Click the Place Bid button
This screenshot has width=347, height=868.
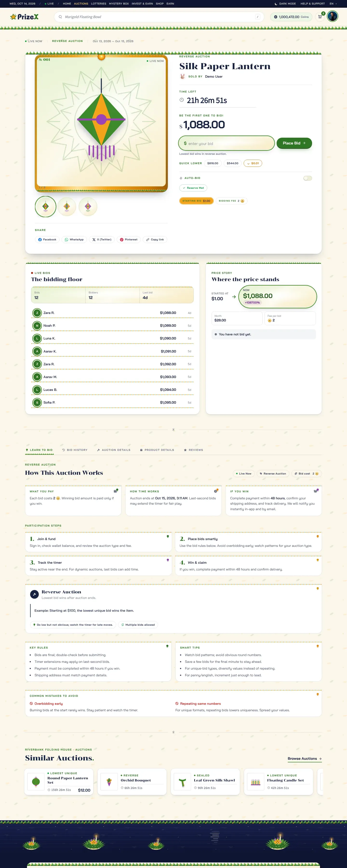click(x=294, y=143)
